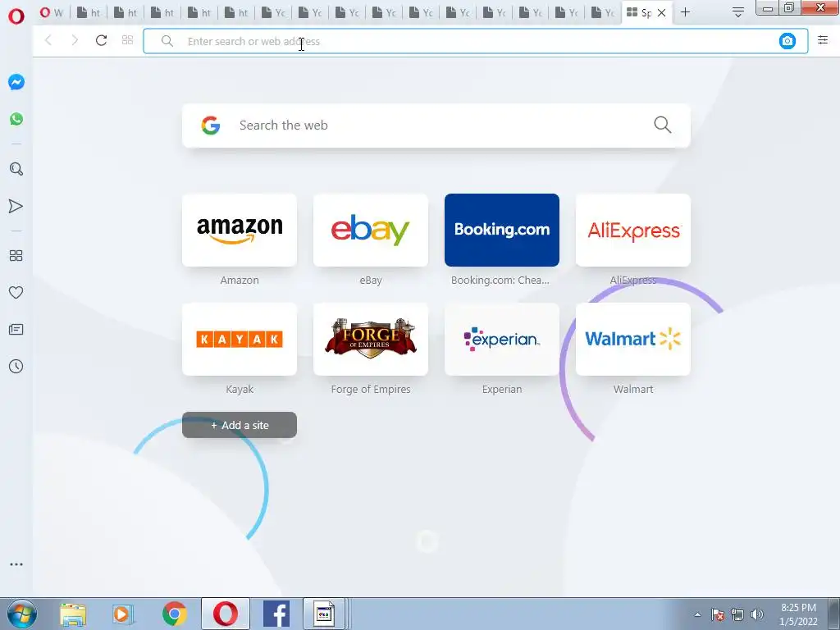Viewport: 840px width, 630px height.
Task: Open Facebook Messenger in the sidebar
Action: pyautogui.click(x=16, y=82)
